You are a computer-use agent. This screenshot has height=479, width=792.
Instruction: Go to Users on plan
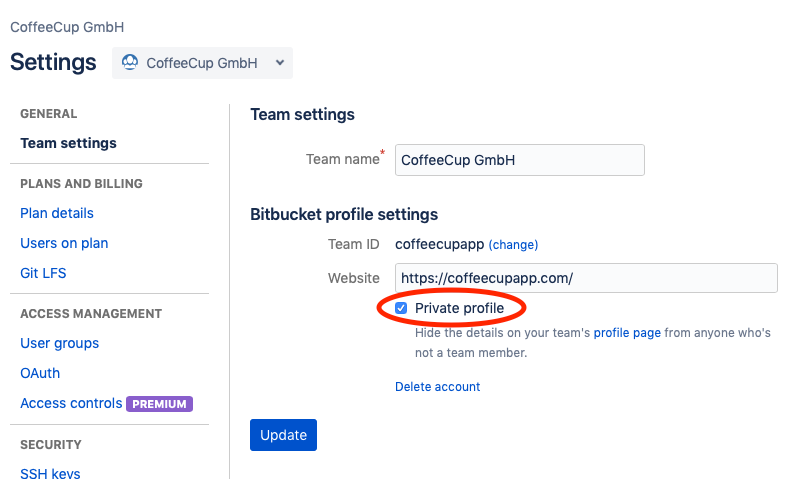coord(64,243)
